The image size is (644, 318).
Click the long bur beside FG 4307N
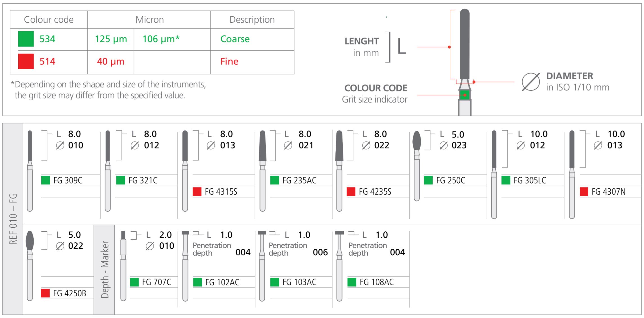pos(571,174)
